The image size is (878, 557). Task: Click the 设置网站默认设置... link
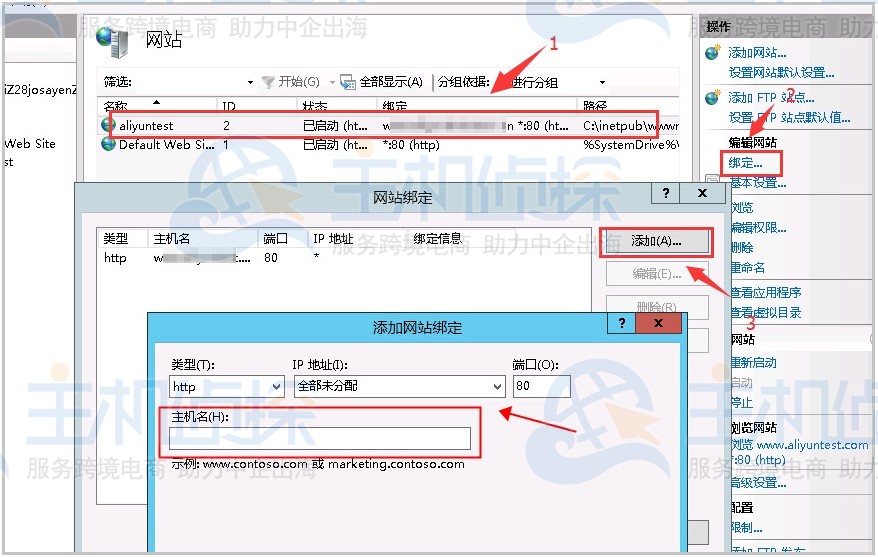pos(781,73)
